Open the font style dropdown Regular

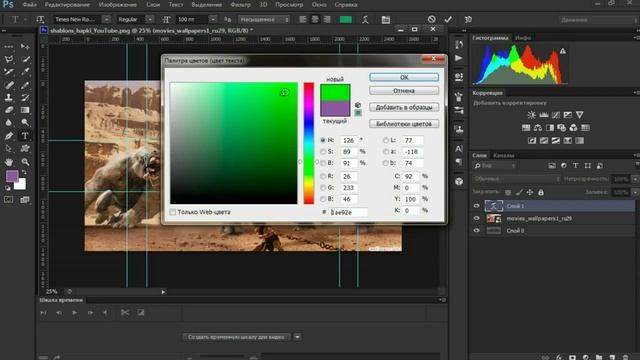(x=150, y=19)
